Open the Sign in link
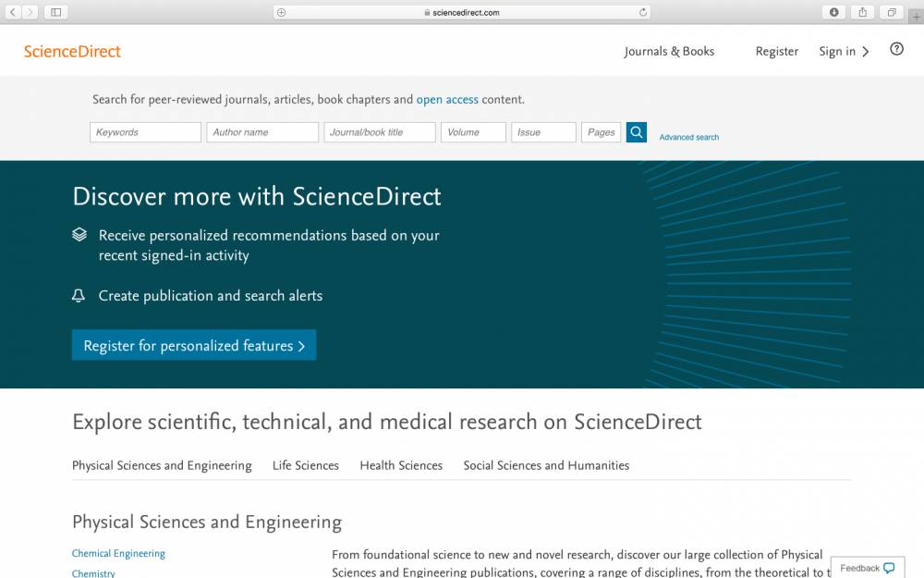 pos(844,51)
